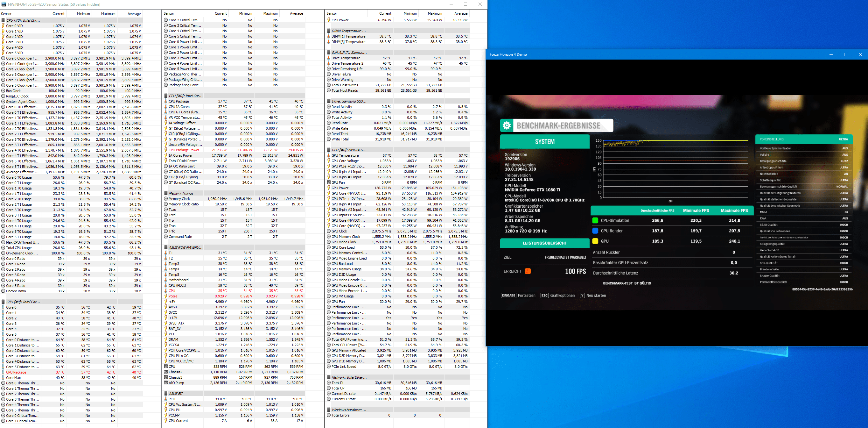Click the gear icon beside Benchmark-Ergebnisse
This screenshot has height=428, width=868.
point(507,126)
